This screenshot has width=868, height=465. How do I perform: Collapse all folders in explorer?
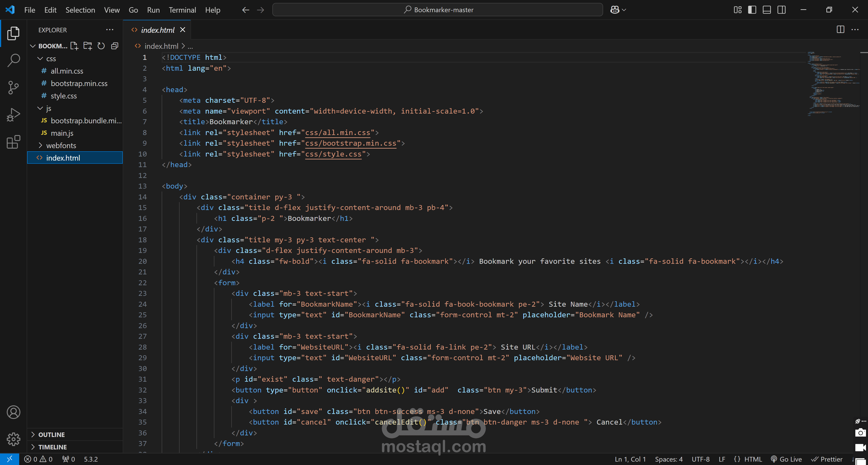(115, 46)
